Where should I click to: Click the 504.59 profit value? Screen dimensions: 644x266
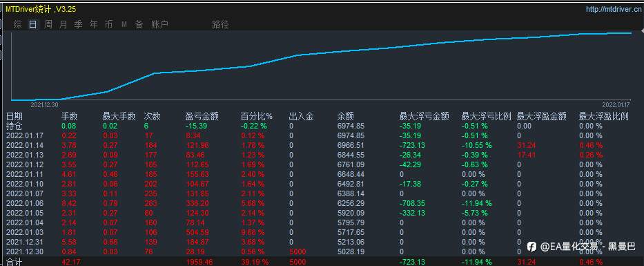point(197,232)
